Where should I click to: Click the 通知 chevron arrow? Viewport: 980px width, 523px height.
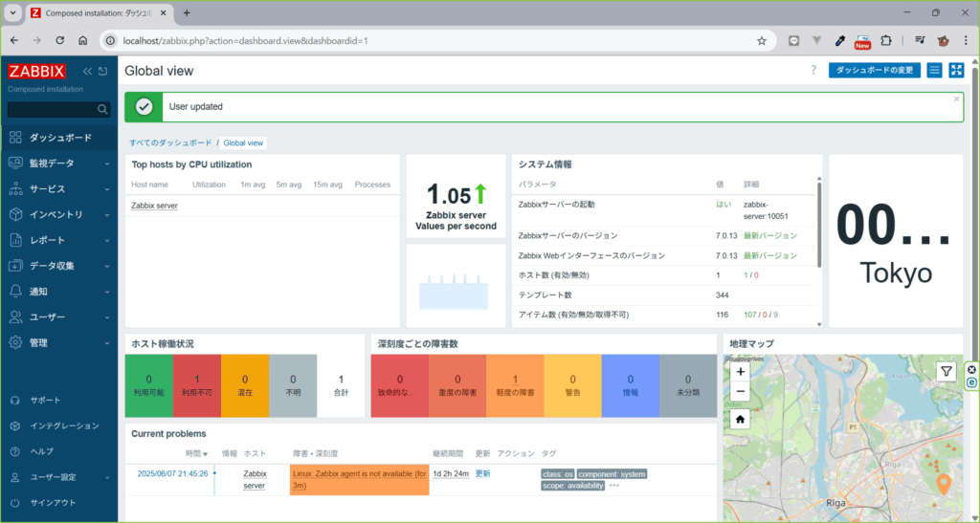(107, 292)
